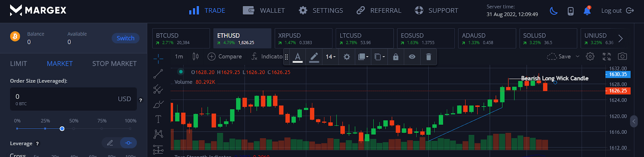The height and width of the screenshot is (157, 644).
Task: Switch to LIMIT order tab
Action: tap(19, 63)
